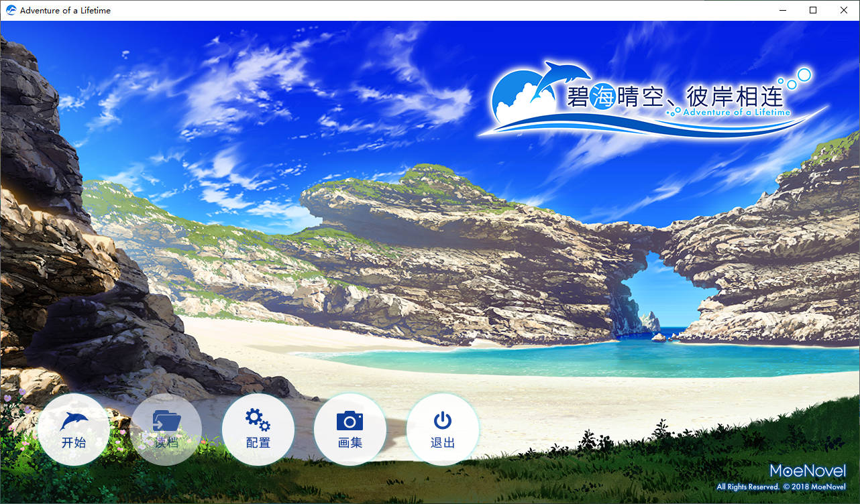The width and height of the screenshot is (860, 504).
Task: Click the camera icon for the 画集 gallery
Action: coord(350,421)
